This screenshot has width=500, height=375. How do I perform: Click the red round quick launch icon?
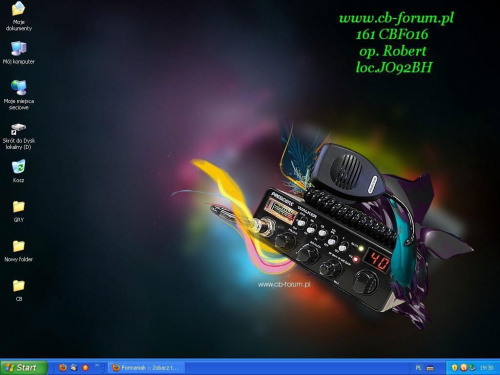pos(85,368)
